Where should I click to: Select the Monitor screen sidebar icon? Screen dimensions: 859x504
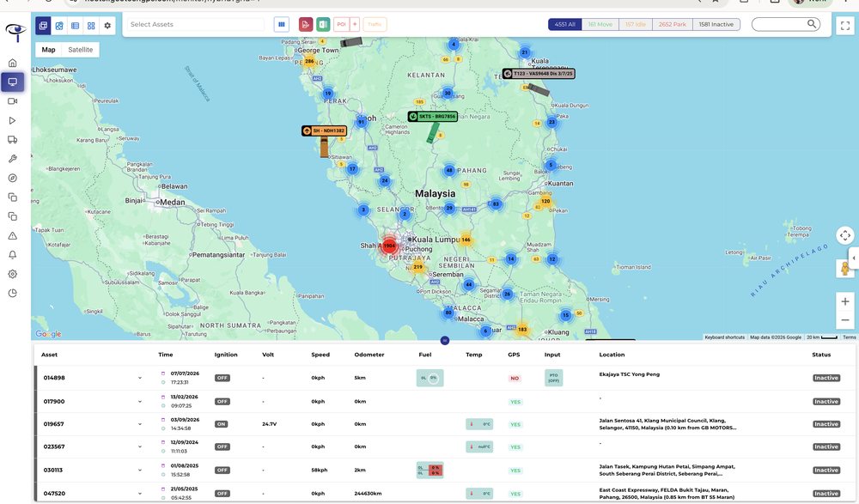point(13,82)
